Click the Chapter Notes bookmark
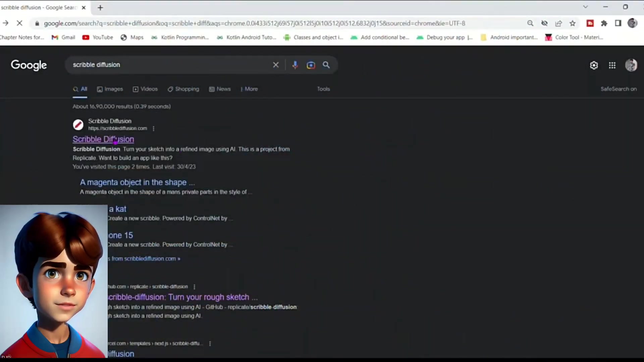644x362 pixels. (x=22, y=37)
